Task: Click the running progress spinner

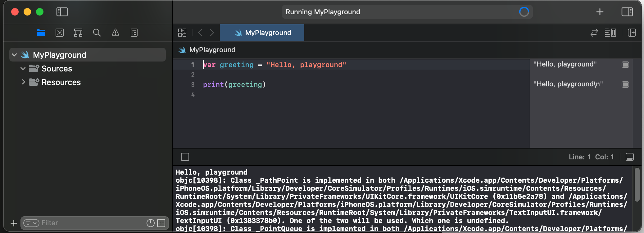Action: pyautogui.click(x=524, y=12)
